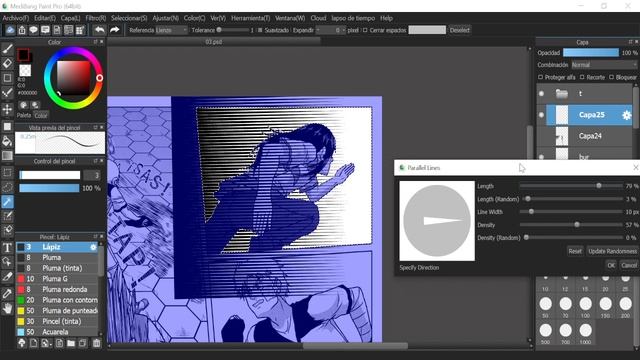
Task: Select the Text tool
Action: (7, 247)
